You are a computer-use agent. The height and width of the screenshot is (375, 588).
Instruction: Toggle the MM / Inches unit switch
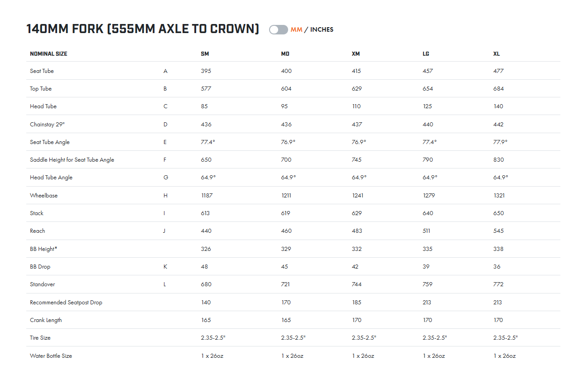click(x=278, y=29)
